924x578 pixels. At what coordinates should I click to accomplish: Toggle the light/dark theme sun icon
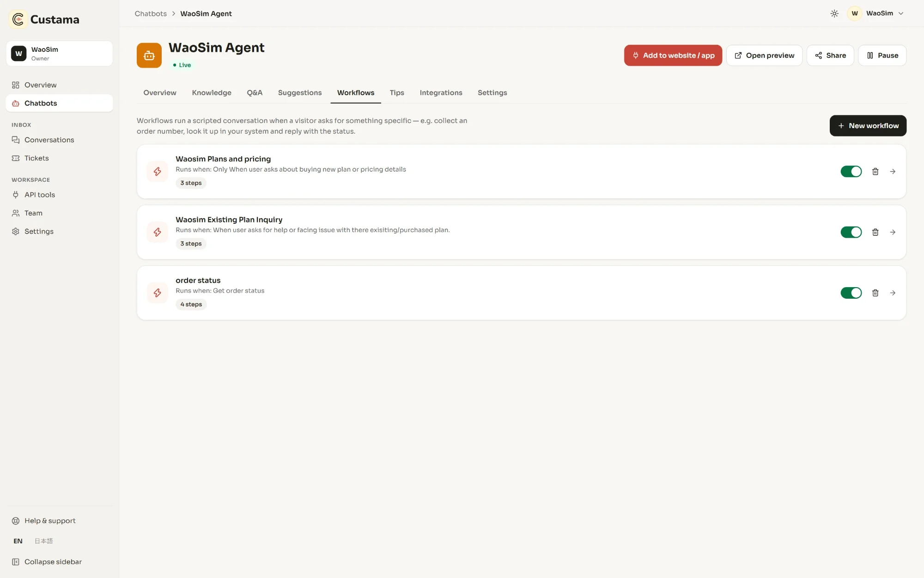834,13
